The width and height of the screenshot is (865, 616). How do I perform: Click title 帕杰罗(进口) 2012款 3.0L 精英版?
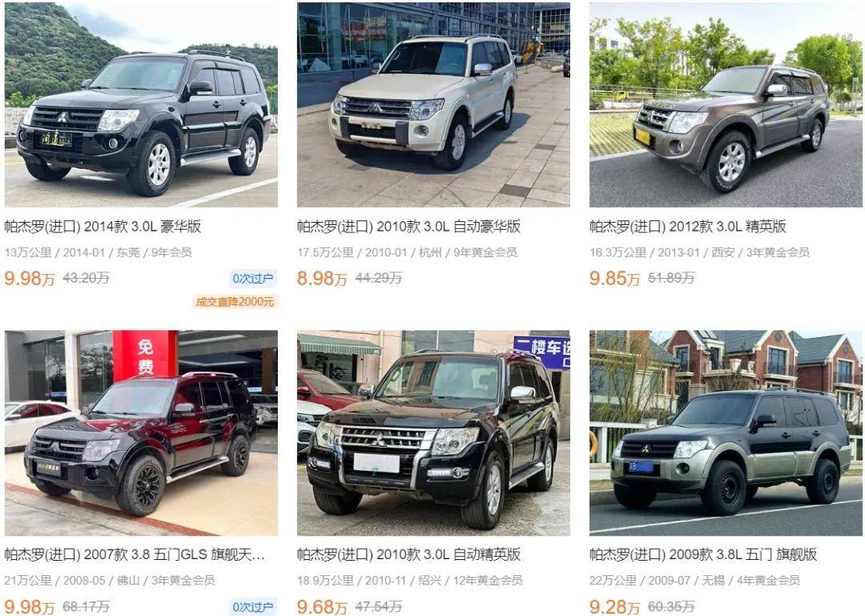688,227
